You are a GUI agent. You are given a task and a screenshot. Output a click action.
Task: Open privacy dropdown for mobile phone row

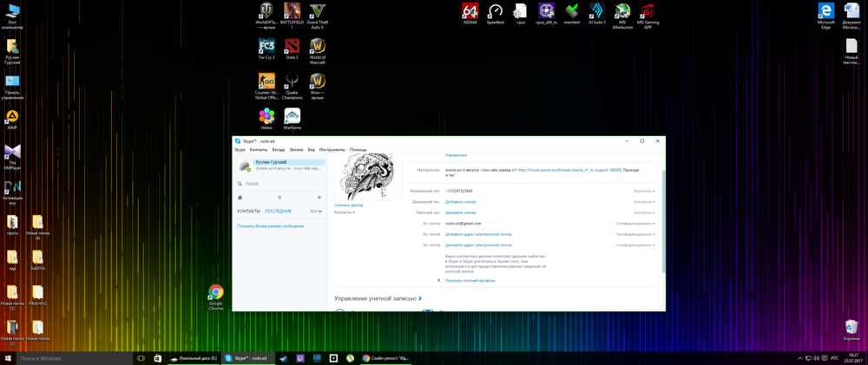[644, 191]
